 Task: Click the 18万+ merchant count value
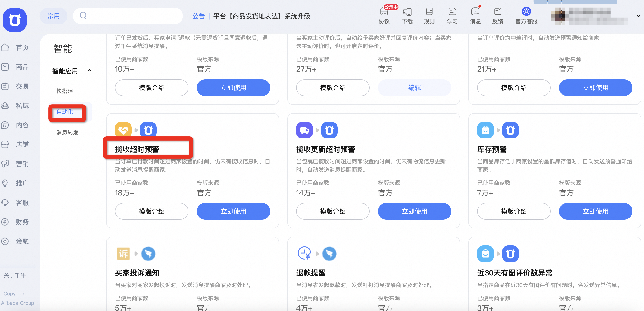(x=125, y=193)
